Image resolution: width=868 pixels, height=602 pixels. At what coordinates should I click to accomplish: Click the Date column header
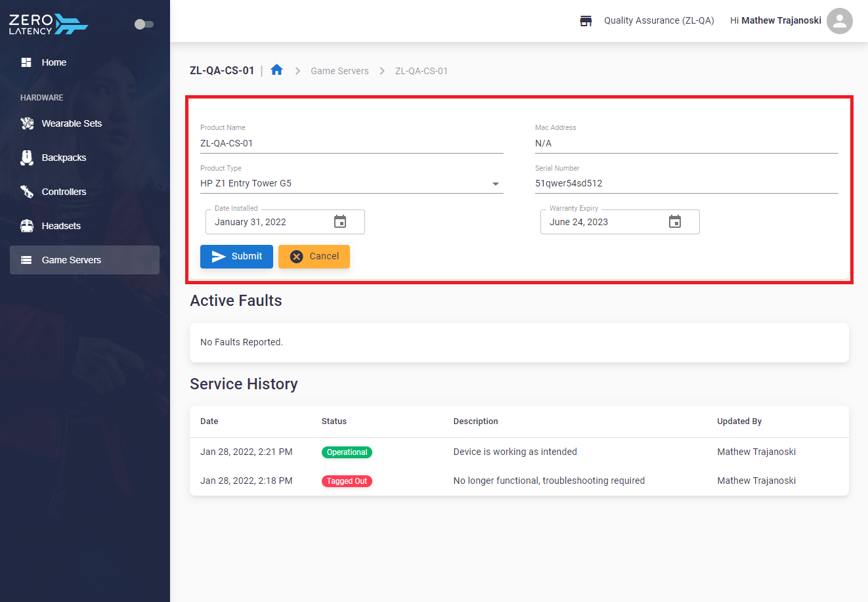(x=209, y=421)
